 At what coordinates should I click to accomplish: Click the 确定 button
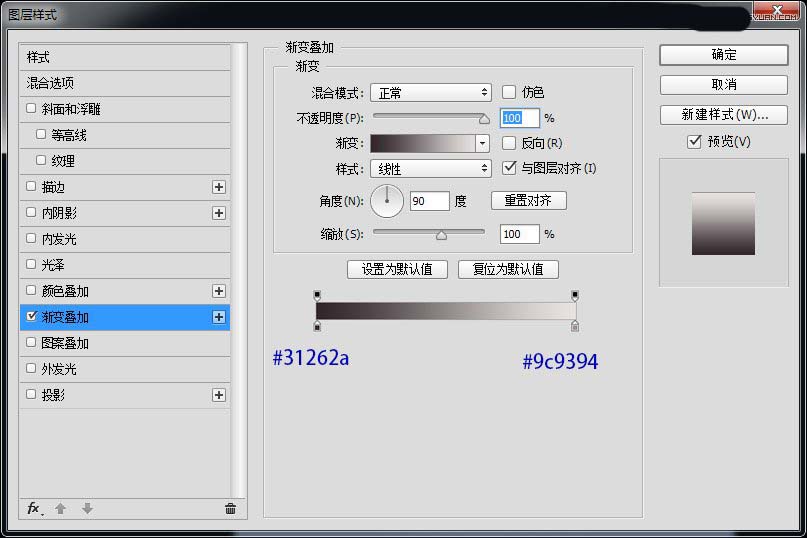coord(724,55)
